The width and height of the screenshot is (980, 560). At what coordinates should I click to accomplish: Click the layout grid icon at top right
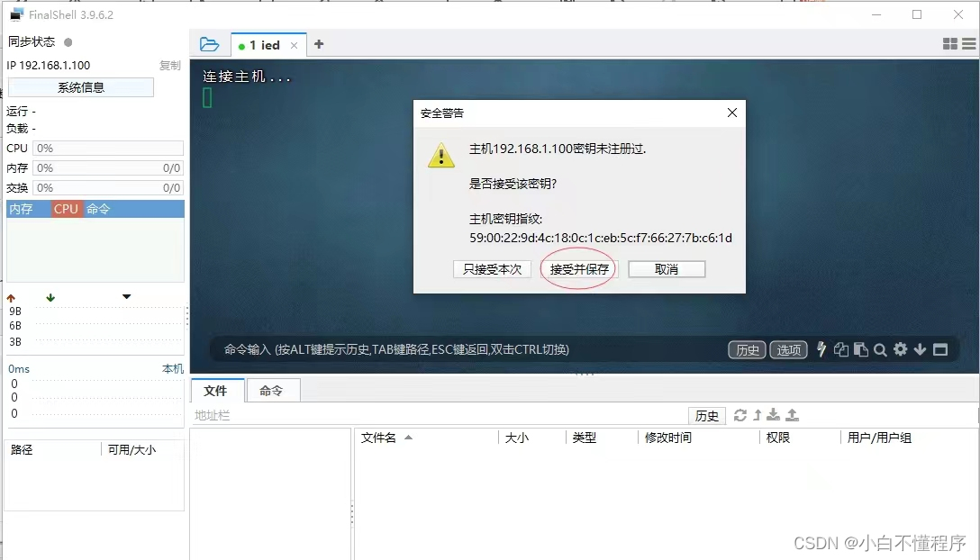click(948, 42)
